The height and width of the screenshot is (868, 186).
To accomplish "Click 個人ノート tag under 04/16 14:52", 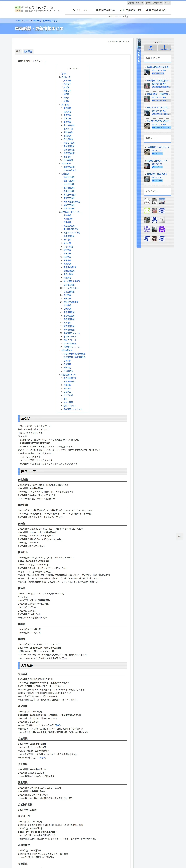I will coord(157,181).
